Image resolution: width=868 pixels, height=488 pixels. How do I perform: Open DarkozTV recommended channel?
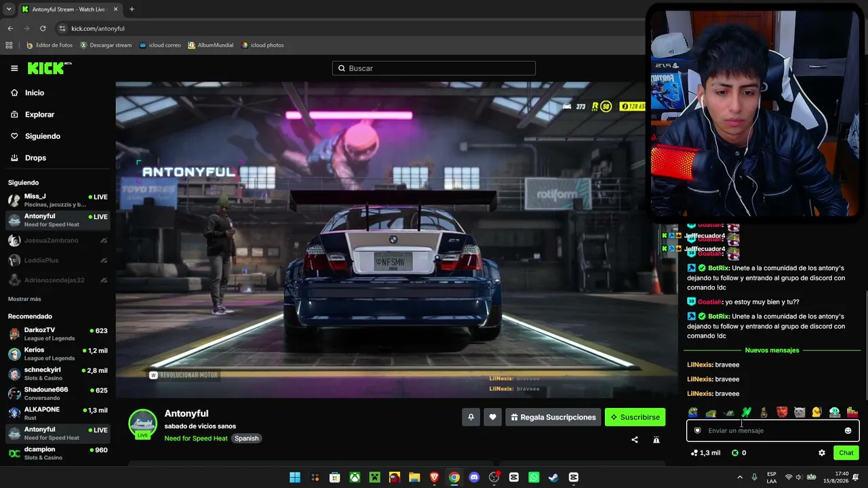pos(58,334)
